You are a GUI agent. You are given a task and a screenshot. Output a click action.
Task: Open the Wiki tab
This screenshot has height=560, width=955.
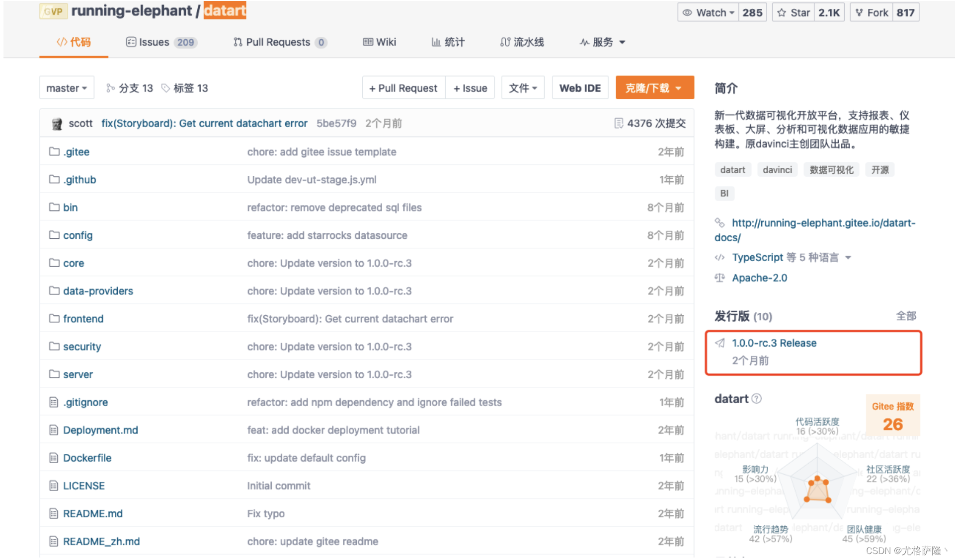[379, 42]
